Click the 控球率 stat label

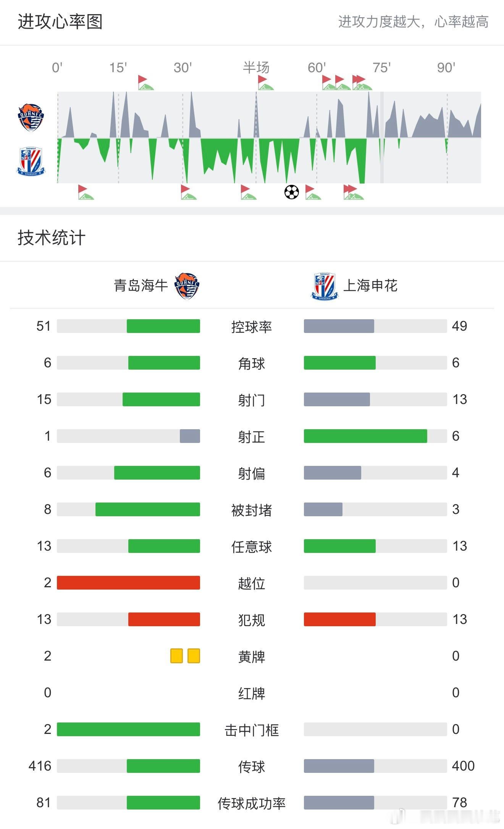point(252,326)
